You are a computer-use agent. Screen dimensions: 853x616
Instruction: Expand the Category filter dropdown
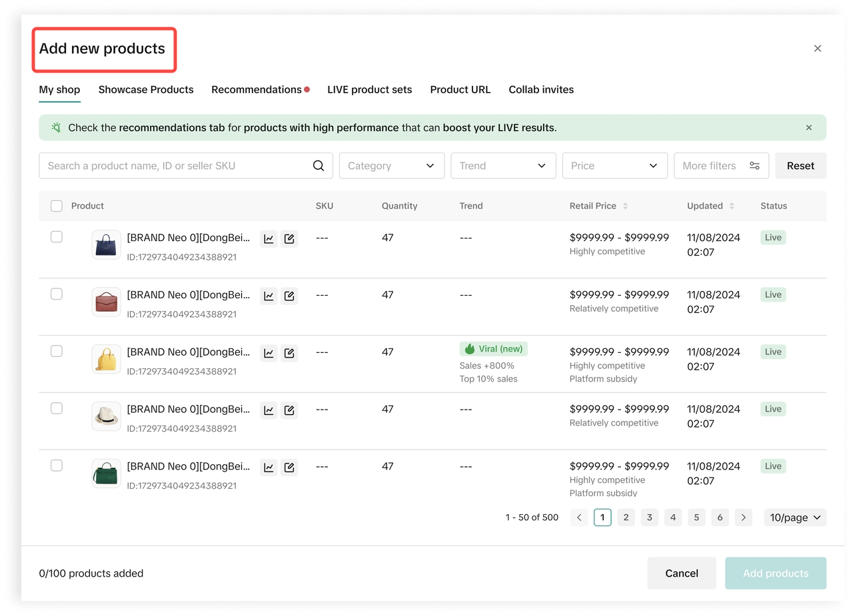[x=391, y=166]
